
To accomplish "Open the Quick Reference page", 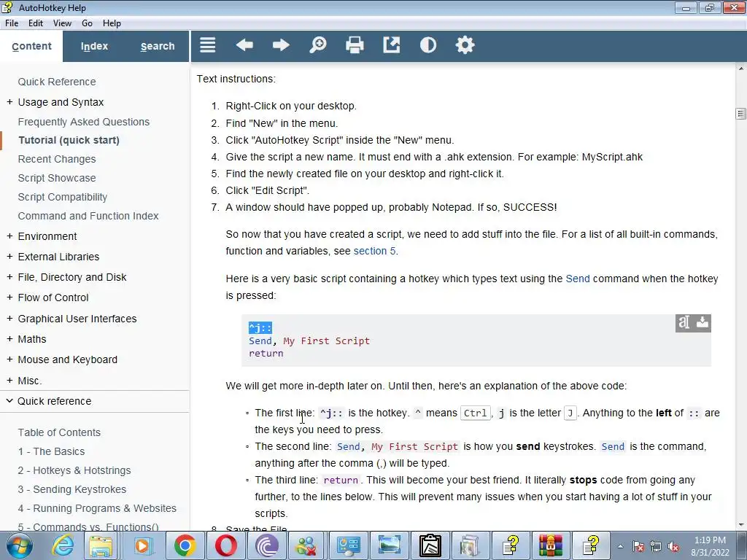I will pos(57,82).
